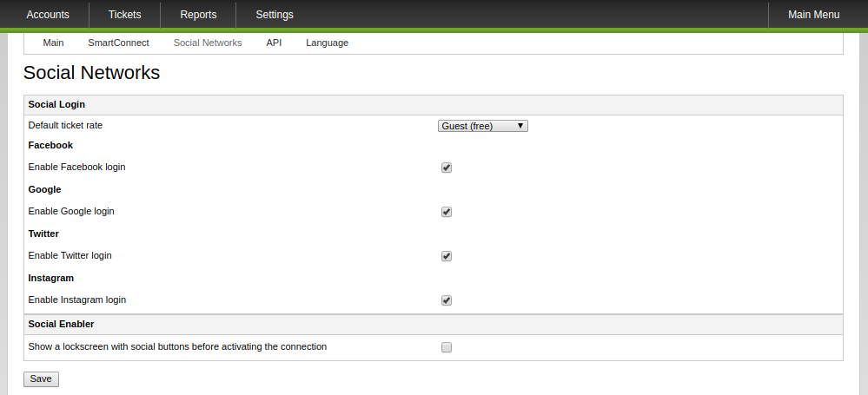Switch to the Main settings tab
868x395 pixels.
tap(53, 43)
